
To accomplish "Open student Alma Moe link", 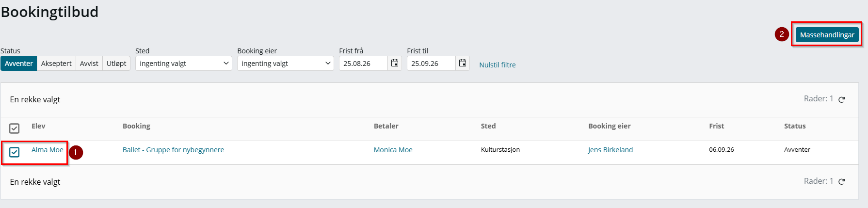I will (48, 150).
